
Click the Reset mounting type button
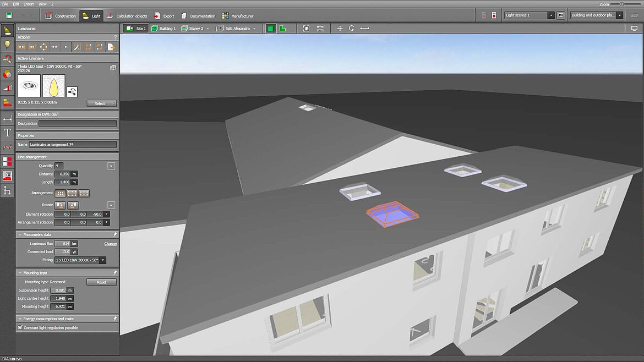101,282
